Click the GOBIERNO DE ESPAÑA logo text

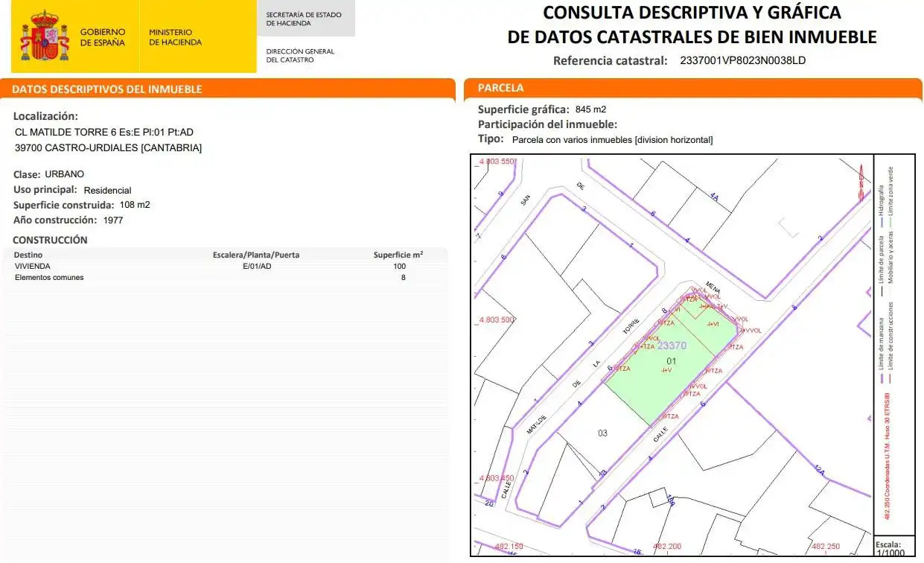pos(103,37)
